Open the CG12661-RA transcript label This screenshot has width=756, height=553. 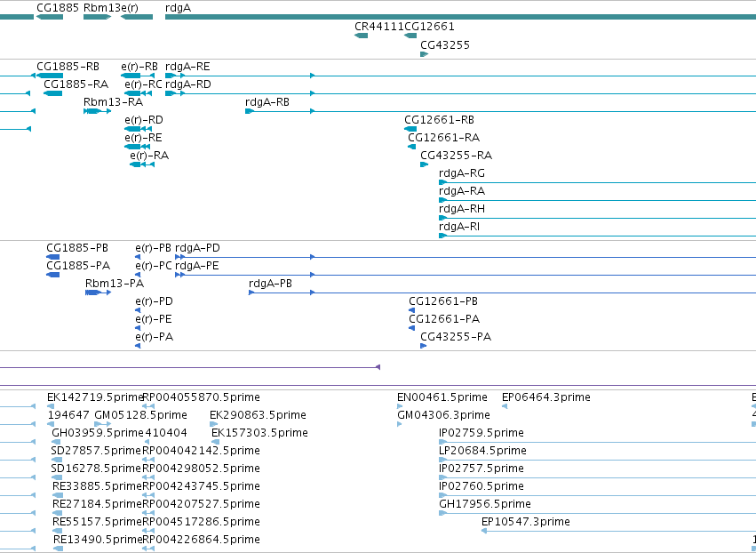[x=443, y=138]
